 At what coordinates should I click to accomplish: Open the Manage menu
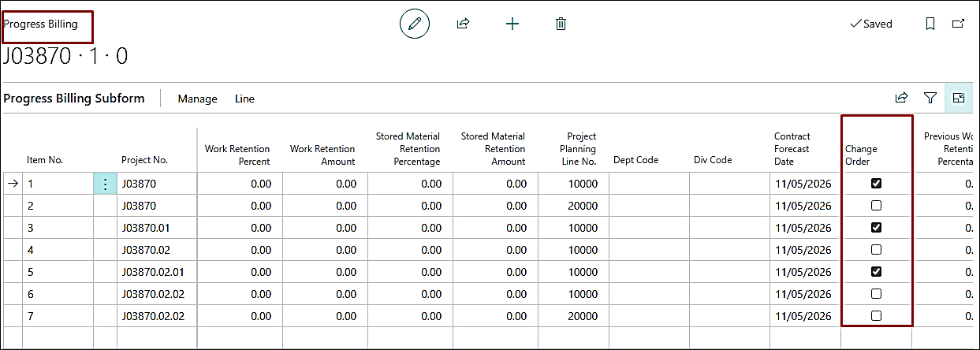pyautogui.click(x=197, y=99)
